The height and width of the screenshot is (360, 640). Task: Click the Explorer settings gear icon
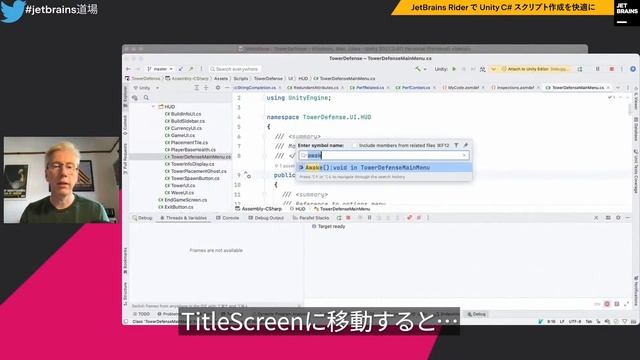218,88
